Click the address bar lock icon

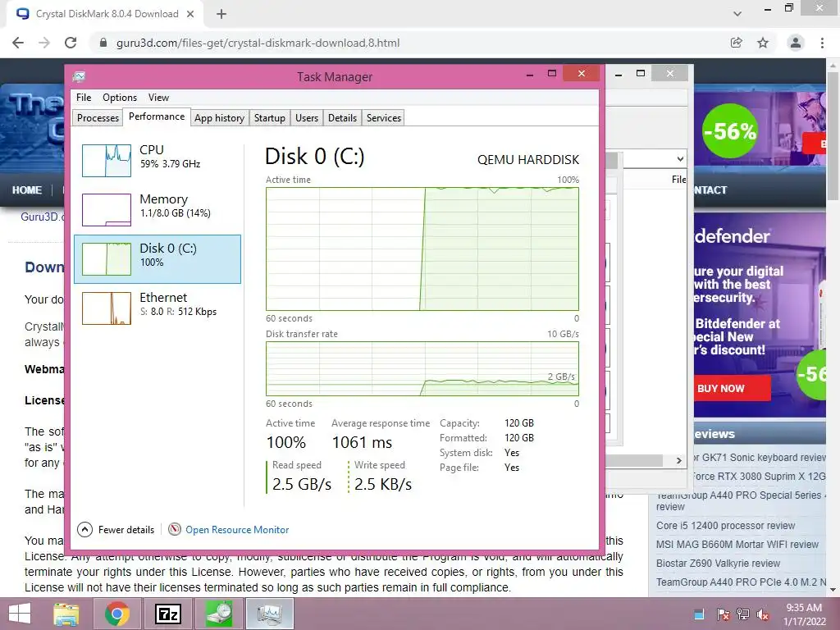click(x=103, y=43)
